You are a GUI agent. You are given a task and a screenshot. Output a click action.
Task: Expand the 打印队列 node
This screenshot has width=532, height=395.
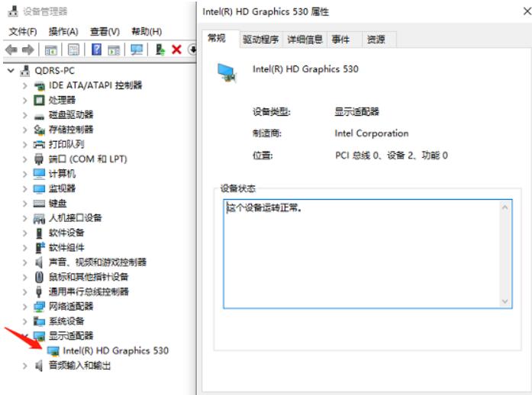tap(24, 144)
